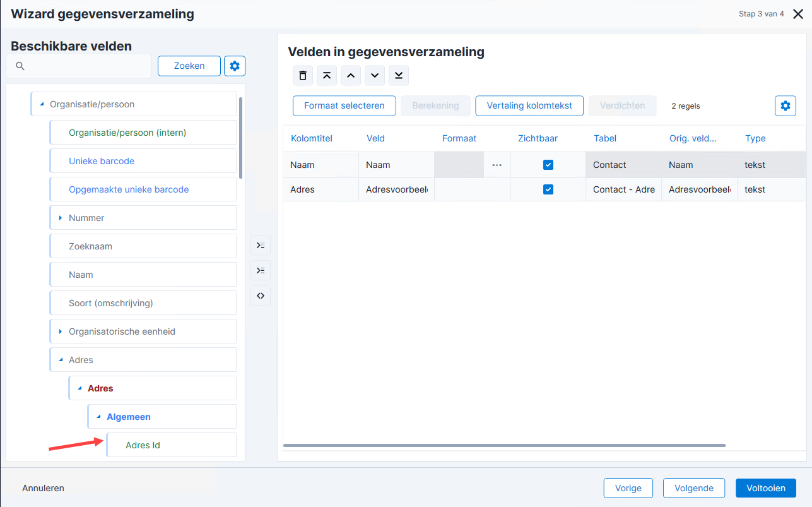812x507 pixels.
Task: Move selected field to top icon
Action: [327, 76]
